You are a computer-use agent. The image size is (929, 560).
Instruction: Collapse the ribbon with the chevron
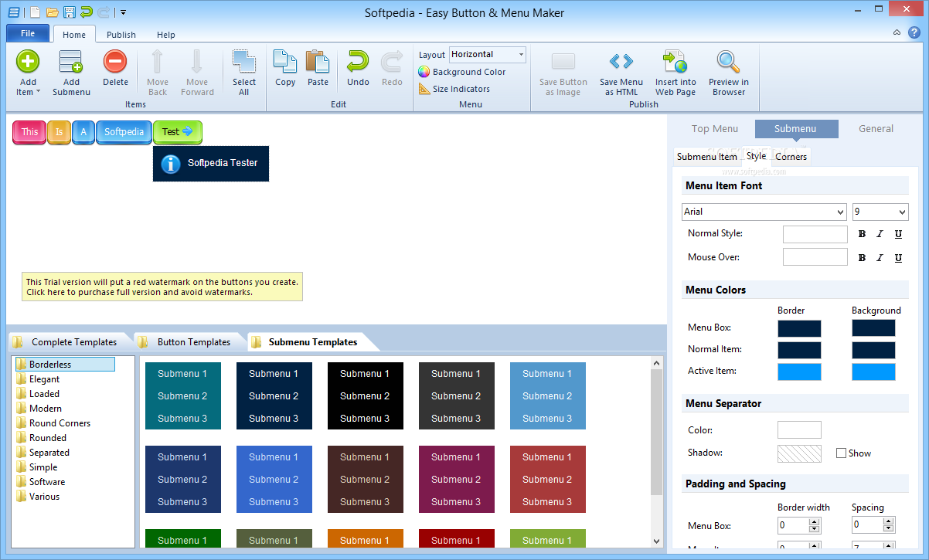click(x=897, y=32)
